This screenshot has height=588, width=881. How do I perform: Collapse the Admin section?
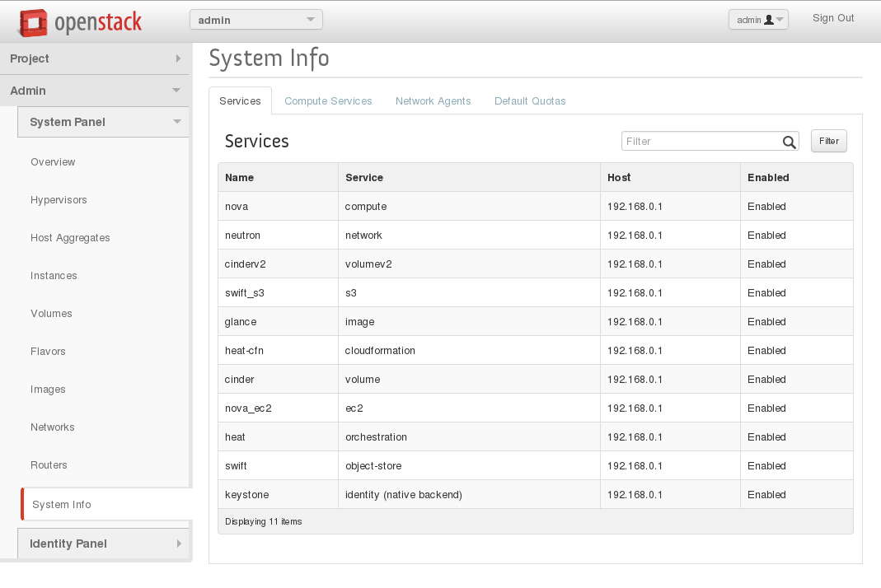pos(95,91)
